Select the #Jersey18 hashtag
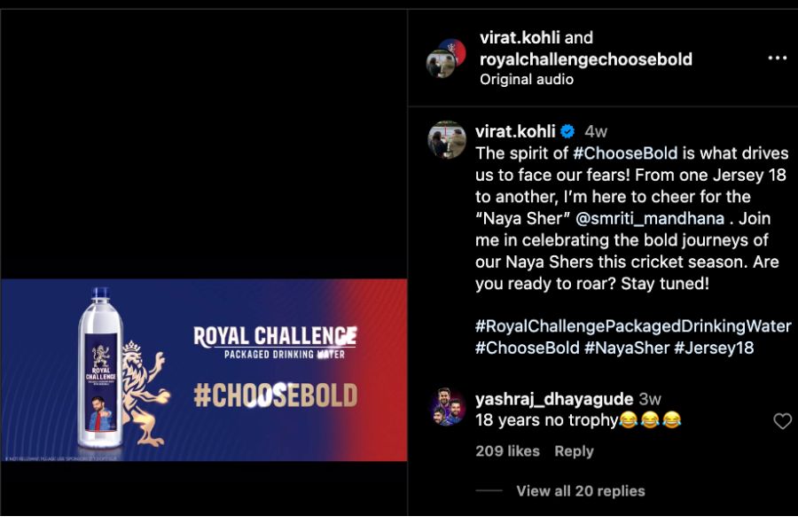Screen dimensions: 798x532 714,348
